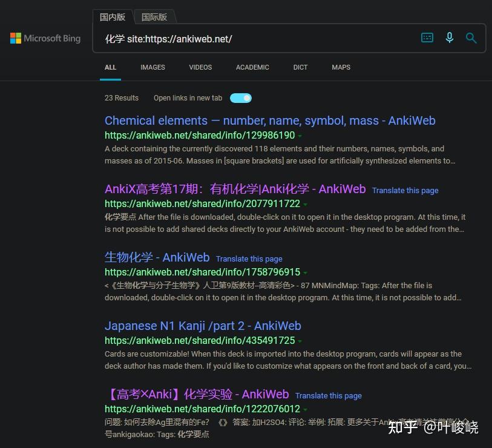The image size is (492, 448).
Task: Click snippet starting '化学要点 After the file'
Action: (x=285, y=223)
